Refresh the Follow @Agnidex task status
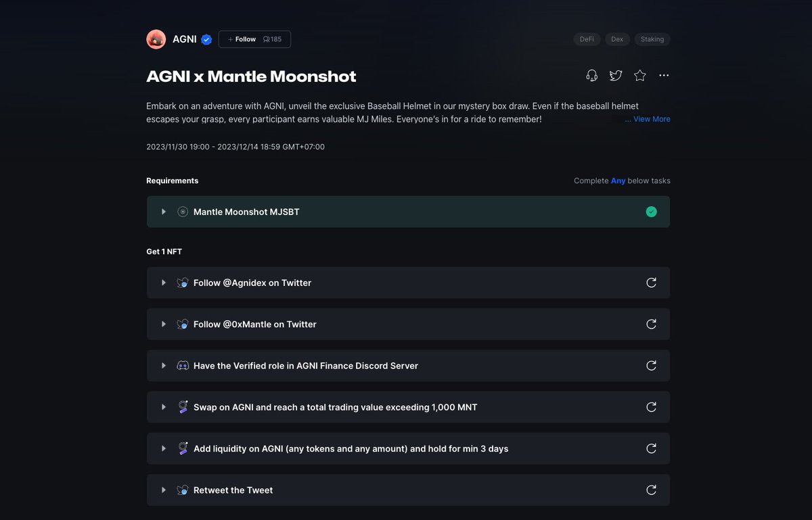812x520 pixels. pos(651,283)
